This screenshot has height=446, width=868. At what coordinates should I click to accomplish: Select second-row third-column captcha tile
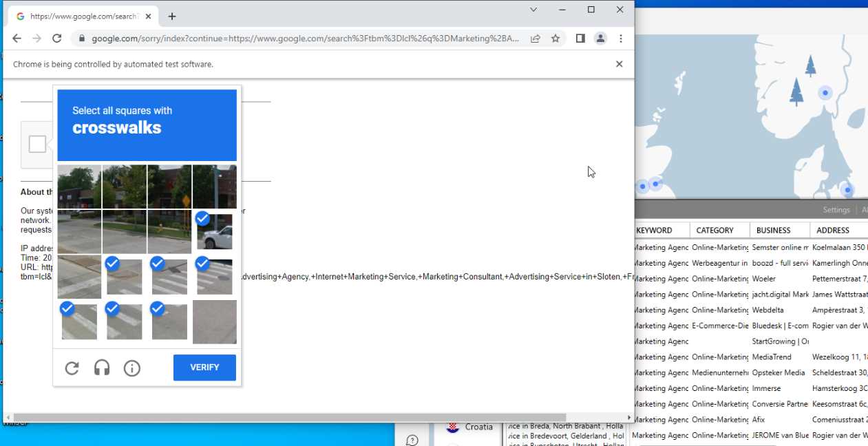[x=169, y=231]
